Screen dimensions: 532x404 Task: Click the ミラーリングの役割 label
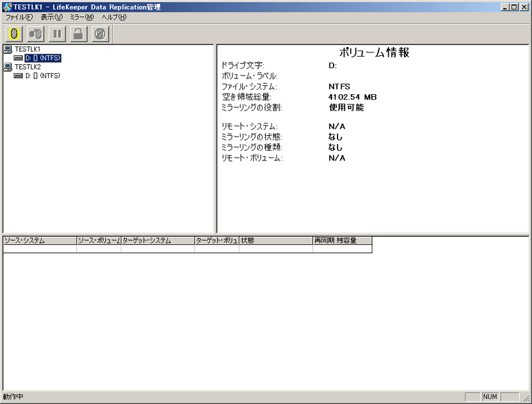(252, 108)
